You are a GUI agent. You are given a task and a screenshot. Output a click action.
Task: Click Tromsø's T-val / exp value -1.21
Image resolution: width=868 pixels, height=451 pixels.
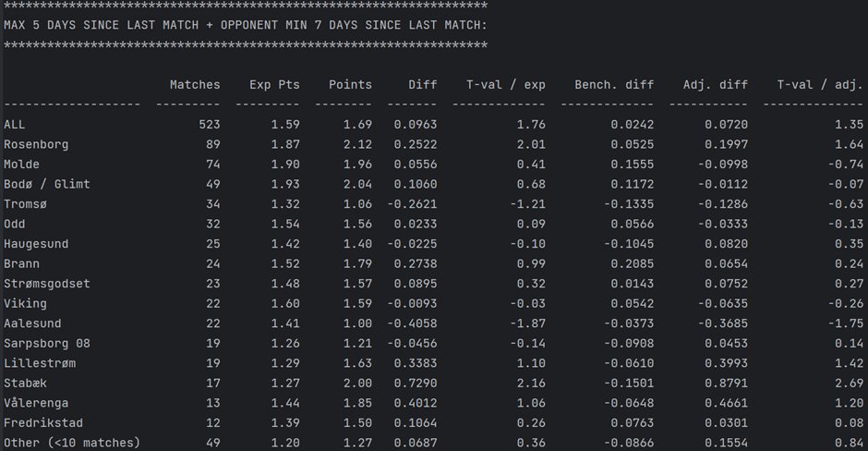527,204
